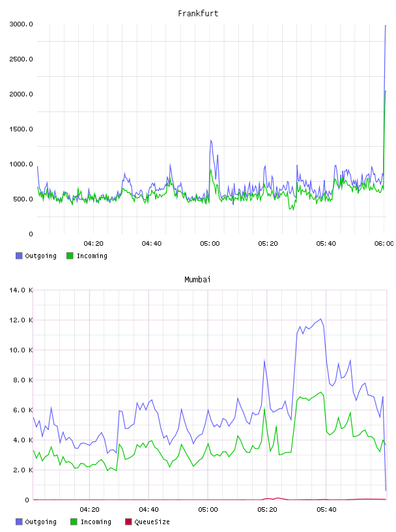This screenshot has height=532, width=396.
Task: Click the 10.0 K y-axis label in Mumbai chart
Action: click(x=21, y=350)
